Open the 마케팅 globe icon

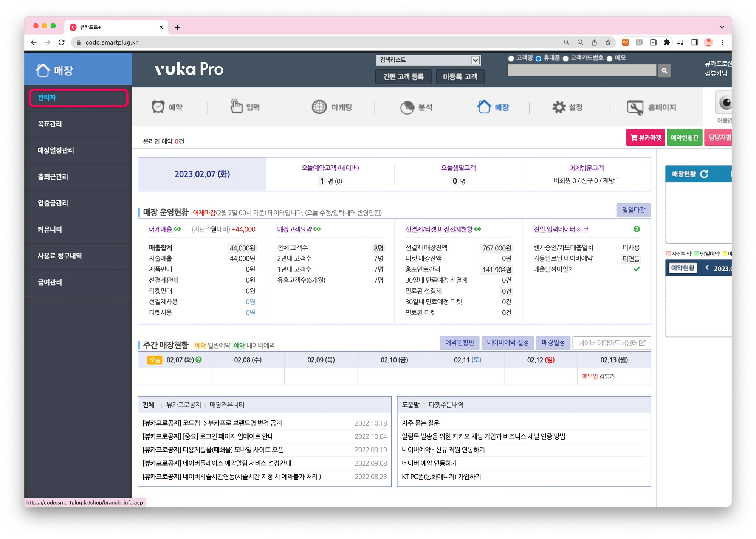tap(319, 107)
